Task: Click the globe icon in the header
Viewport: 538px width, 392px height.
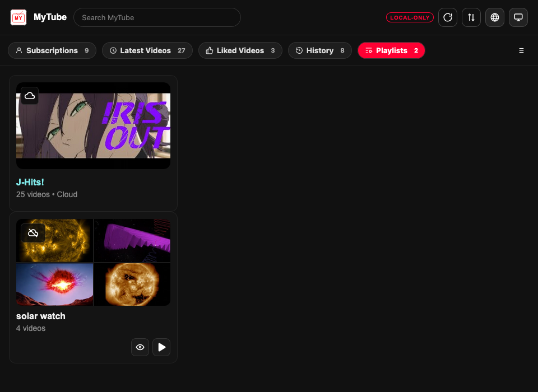Action: point(495,17)
